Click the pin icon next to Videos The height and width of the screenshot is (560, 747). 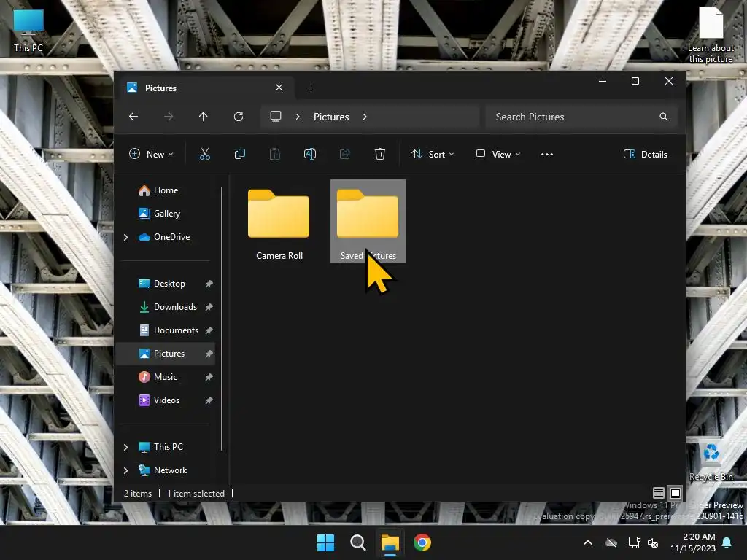(x=209, y=400)
